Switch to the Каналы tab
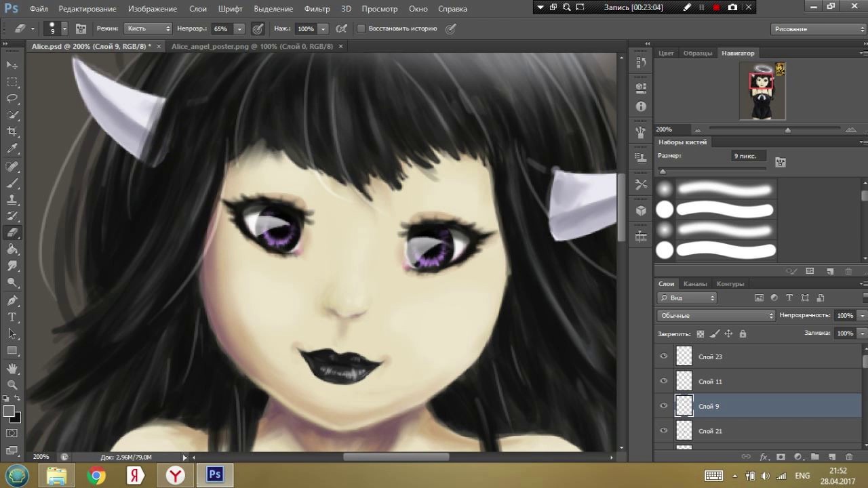The width and height of the screenshot is (868, 488). 695,283
